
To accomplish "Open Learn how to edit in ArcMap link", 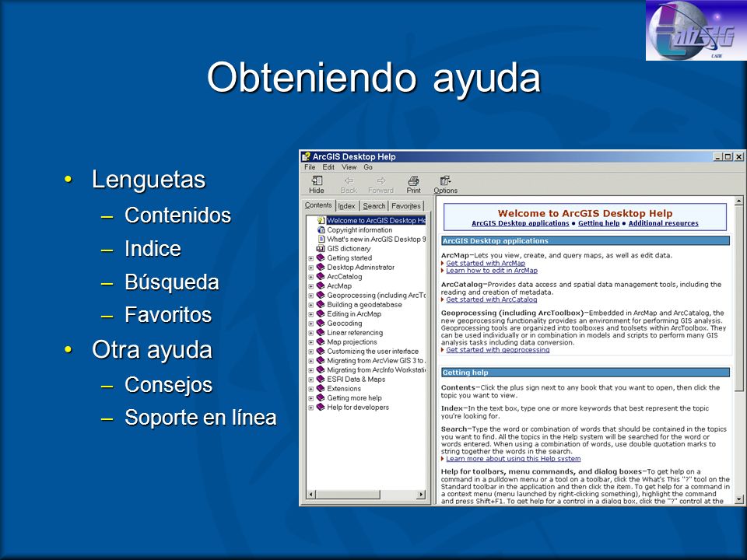I will tap(492, 271).
